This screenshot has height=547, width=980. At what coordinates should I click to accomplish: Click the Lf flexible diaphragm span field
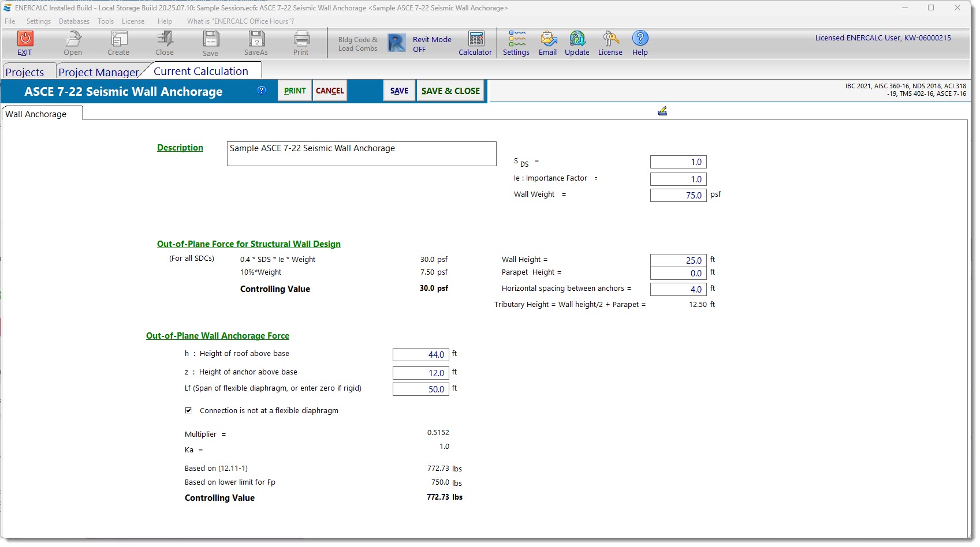[x=420, y=389]
